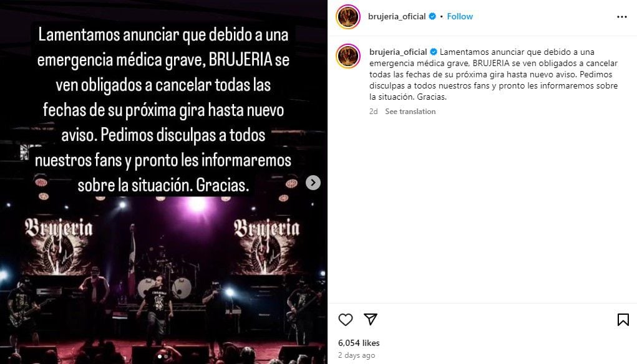
Task: Save the post with the bookmark icon
Action: click(623, 320)
